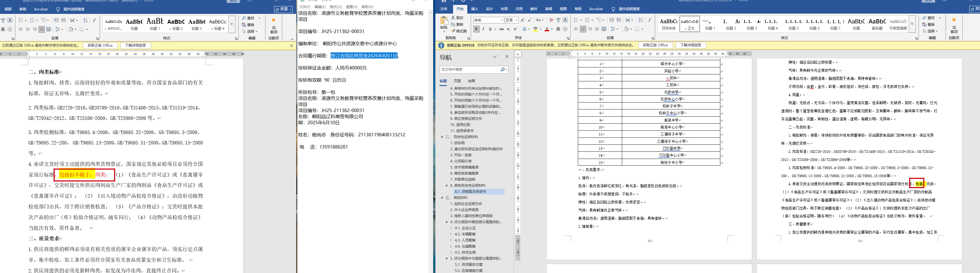Image resolution: width=980 pixels, height=273 pixels.
Task: Click yellow text highlight color in right Word
Action: point(536,29)
